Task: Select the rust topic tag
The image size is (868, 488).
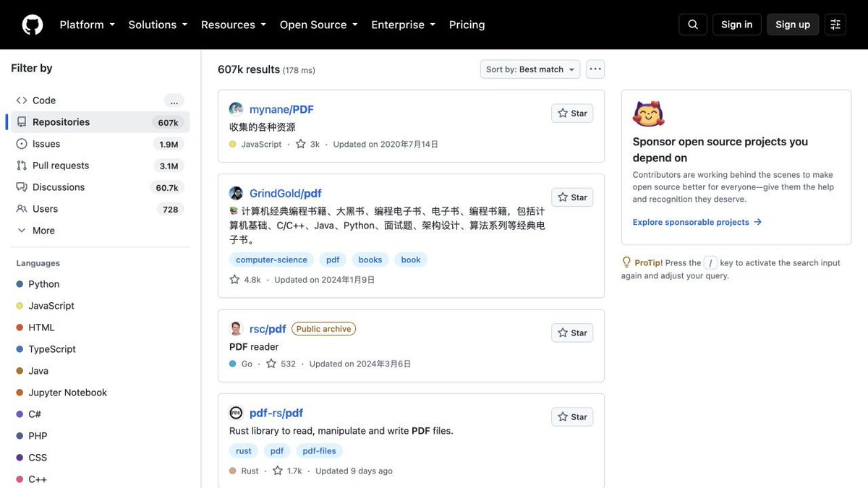Action: 244,450
